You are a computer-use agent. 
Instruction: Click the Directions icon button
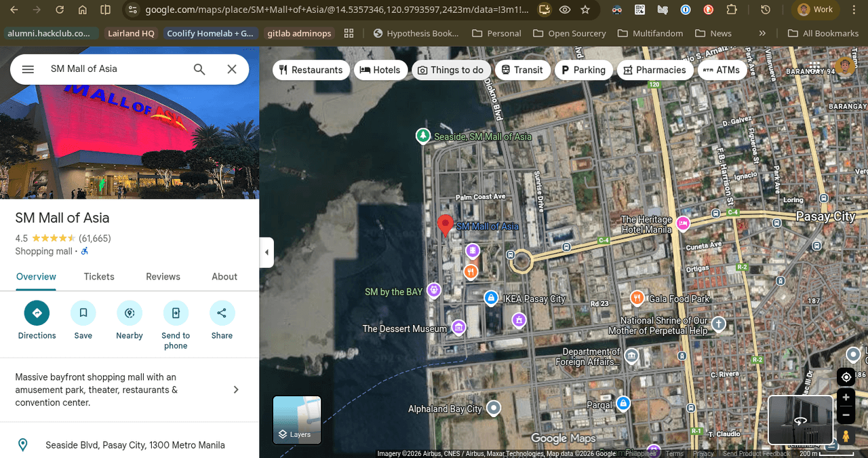point(37,313)
